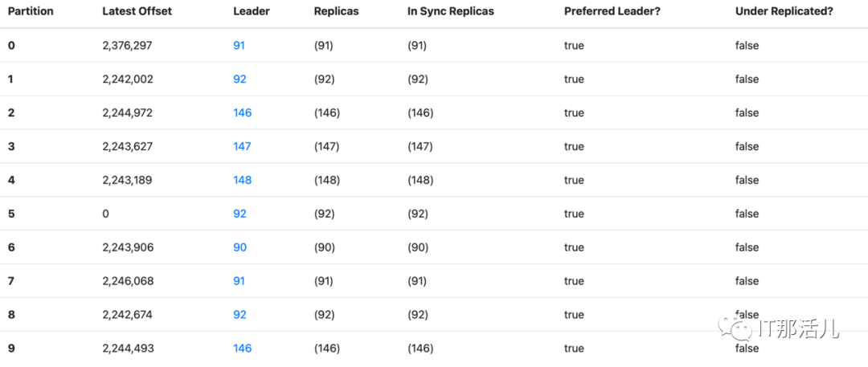Open the leader 90 broker link
868x367 pixels.
[240, 248]
